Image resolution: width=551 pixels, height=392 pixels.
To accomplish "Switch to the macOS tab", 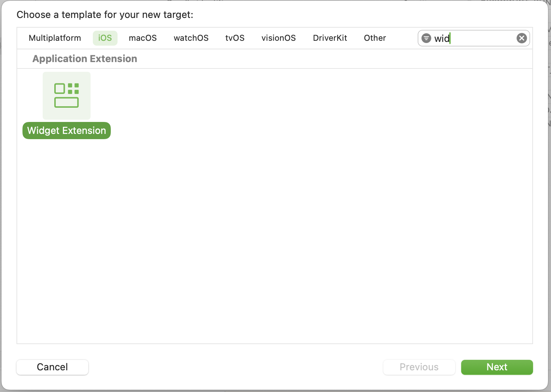I will pos(143,38).
